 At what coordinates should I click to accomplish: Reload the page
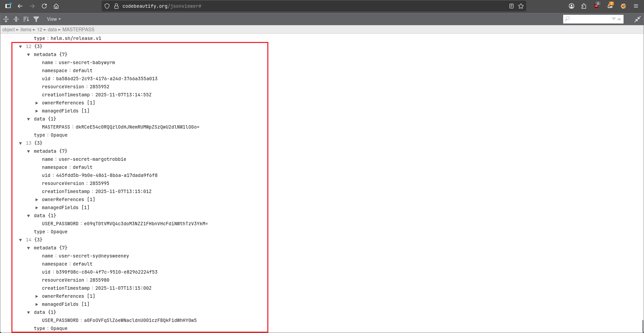[44, 6]
